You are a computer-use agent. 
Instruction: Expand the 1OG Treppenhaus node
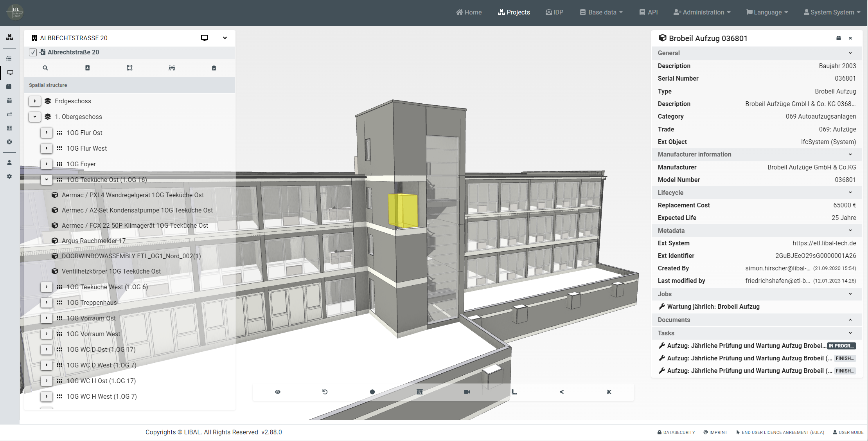(x=47, y=302)
